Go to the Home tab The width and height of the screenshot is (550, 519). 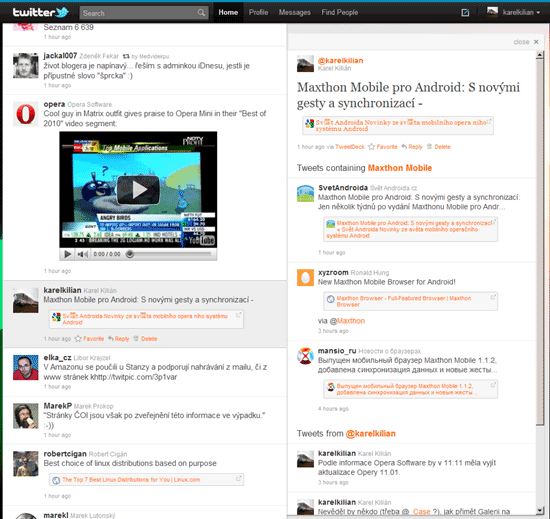pyautogui.click(x=228, y=12)
